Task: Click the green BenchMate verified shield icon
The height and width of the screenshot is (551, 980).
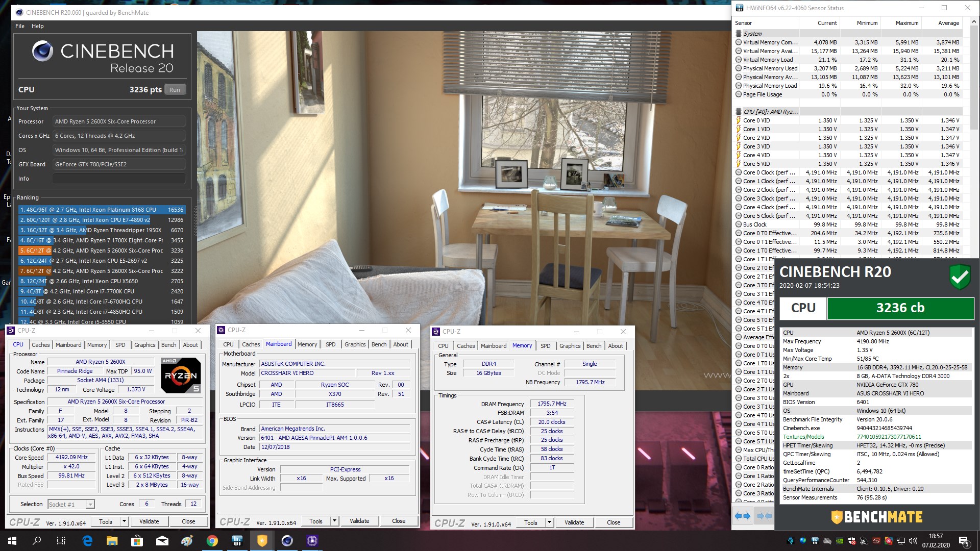Action: tap(960, 277)
